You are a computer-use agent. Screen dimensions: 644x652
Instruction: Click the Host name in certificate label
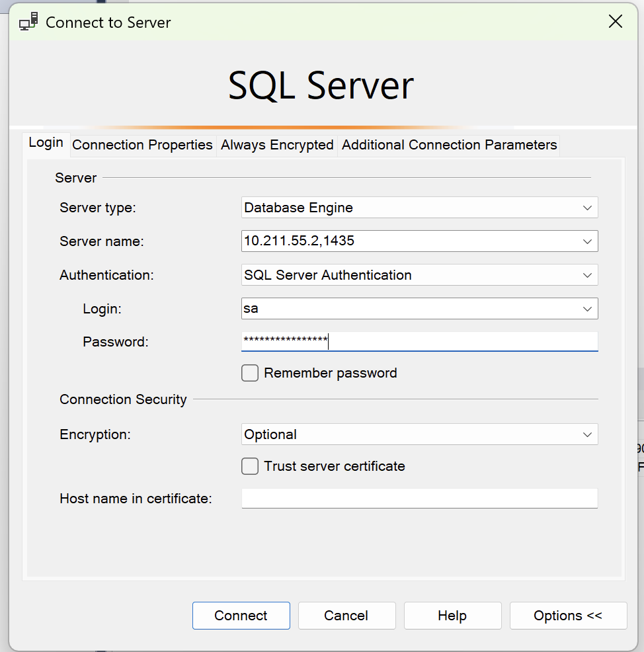[x=136, y=498]
